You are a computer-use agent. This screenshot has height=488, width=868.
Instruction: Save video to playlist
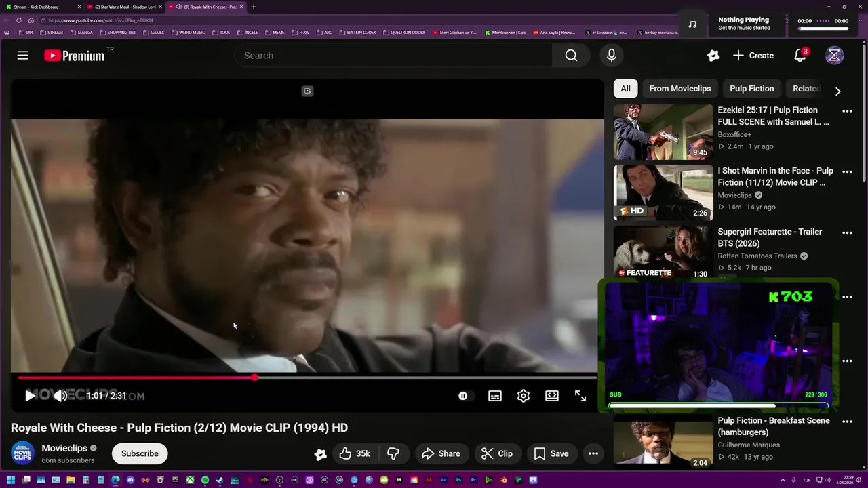tap(551, 453)
